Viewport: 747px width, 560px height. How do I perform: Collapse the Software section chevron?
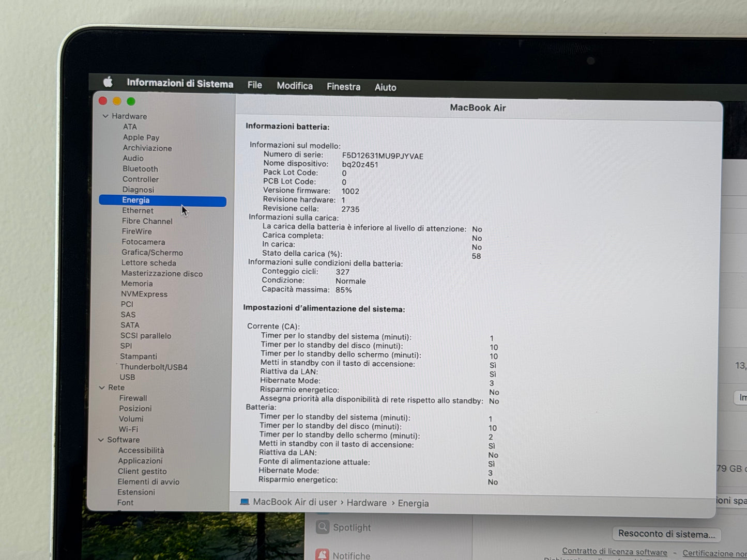pyautogui.click(x=101, y=440)
